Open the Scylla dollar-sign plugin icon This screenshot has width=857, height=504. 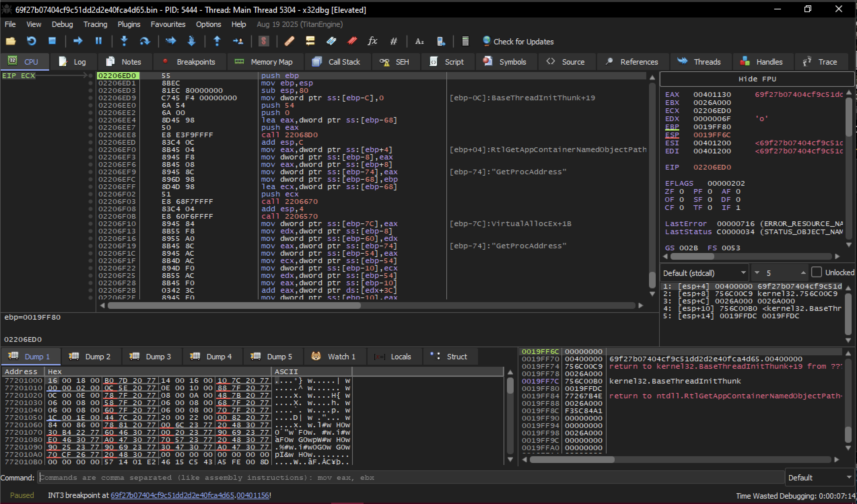[x=264, y=41]
